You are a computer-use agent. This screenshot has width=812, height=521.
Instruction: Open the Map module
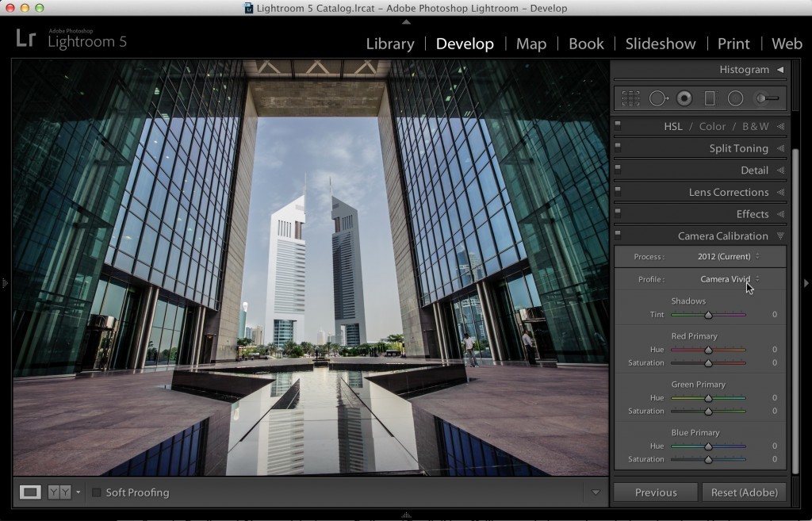pos(530,44)
